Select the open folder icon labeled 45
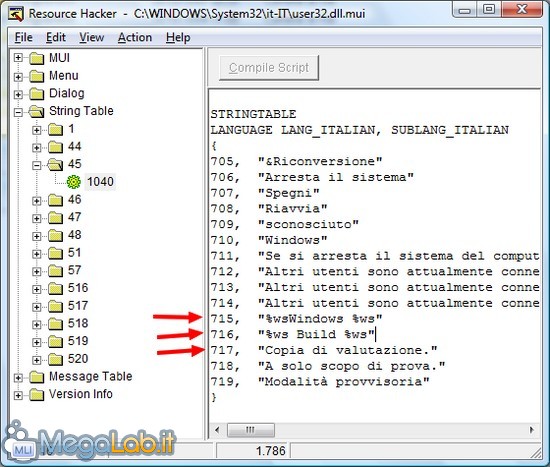The height and width of the screenshot is (467, 550). click(x=55, y=165)
